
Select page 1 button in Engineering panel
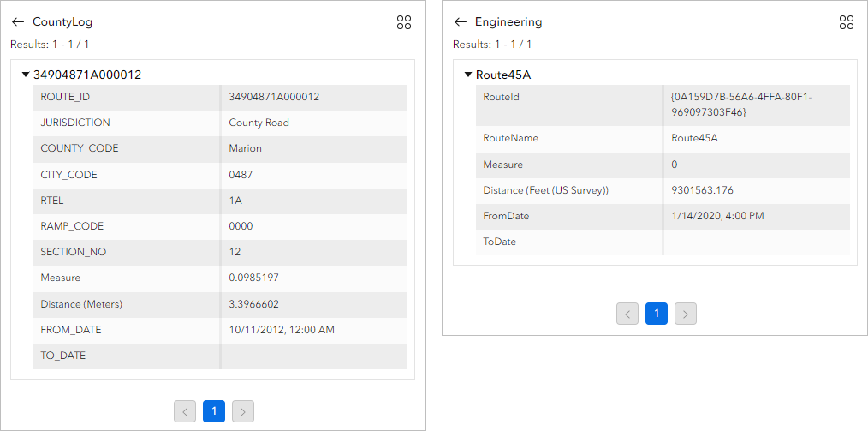[656, 314]
